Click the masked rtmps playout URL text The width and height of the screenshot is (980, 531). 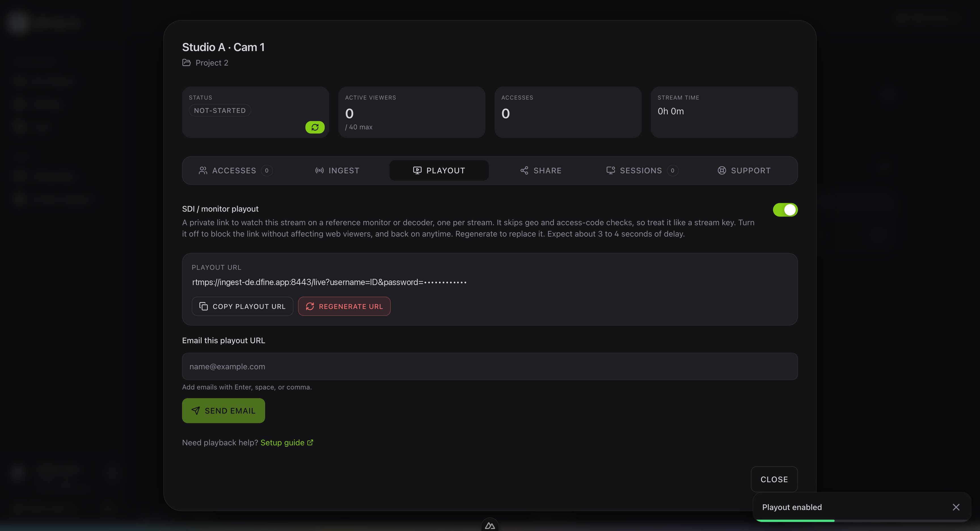[x=329, y=282]
